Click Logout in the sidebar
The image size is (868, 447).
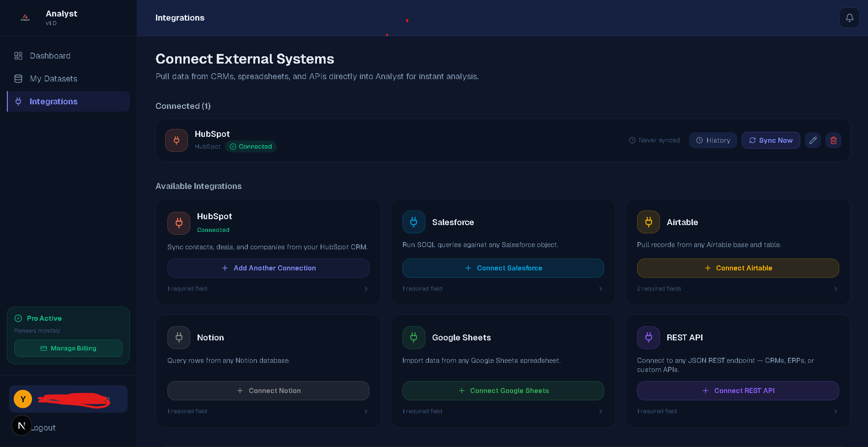(x=43, y=428)
